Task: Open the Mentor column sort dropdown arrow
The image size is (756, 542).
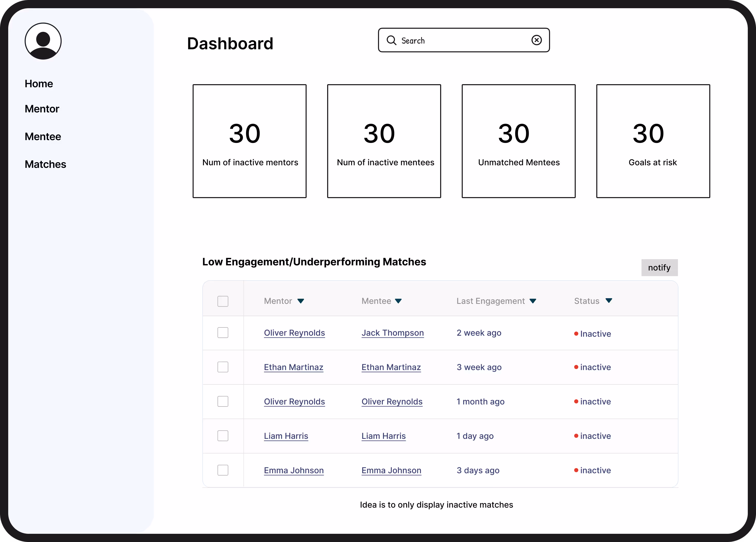Action: [301, 301]
